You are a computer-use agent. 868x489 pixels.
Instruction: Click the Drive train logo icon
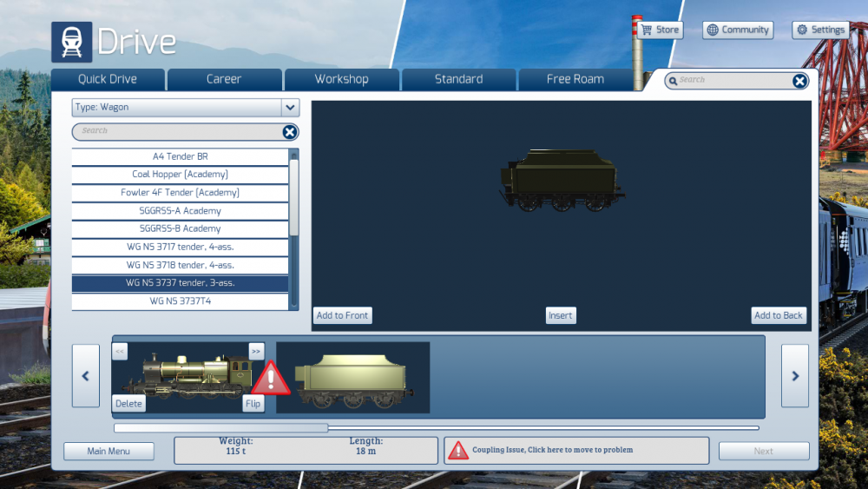(x=71, y=41)
